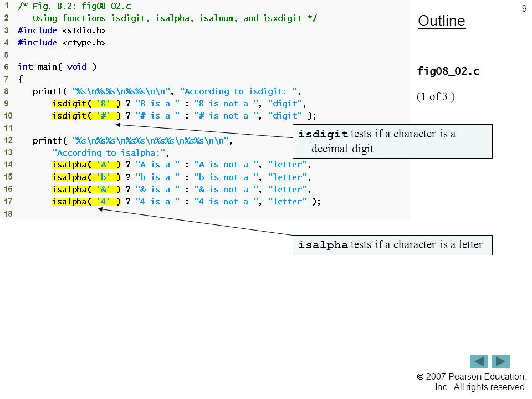
Task: Advance with the next slide arrow button
Action: pyautogui.click(x=501, y=361)
